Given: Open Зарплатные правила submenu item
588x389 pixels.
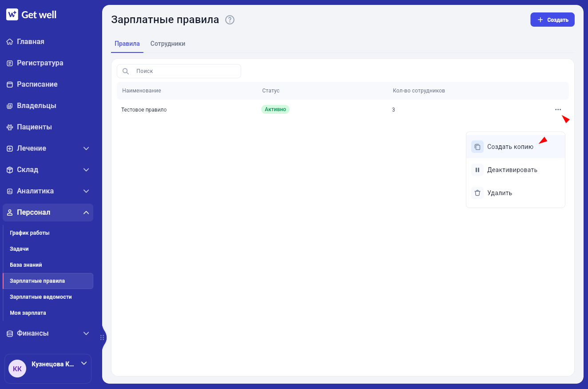Looking at the screenshot, I should pyautogui.click(x=48, y=281).
